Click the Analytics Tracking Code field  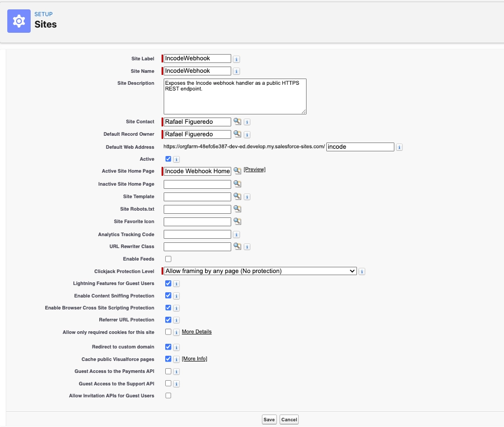197,234
